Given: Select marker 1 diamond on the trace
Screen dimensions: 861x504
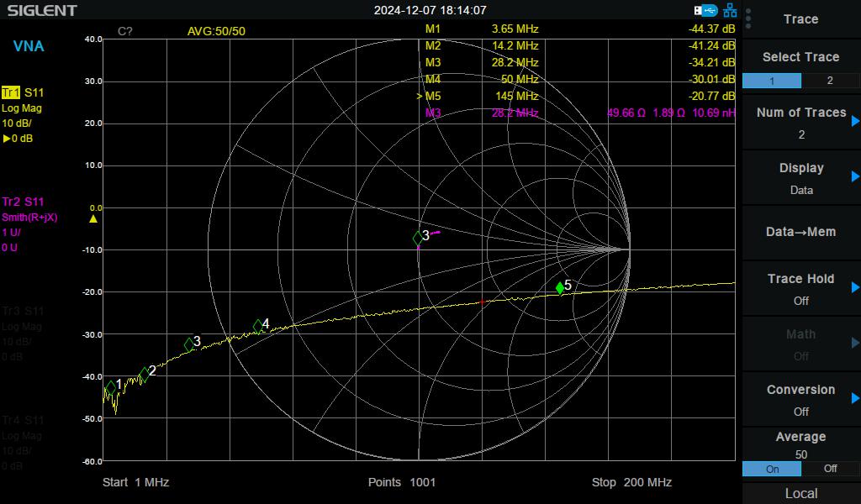Looking at the screenshot, I should (x=111, y=387).
